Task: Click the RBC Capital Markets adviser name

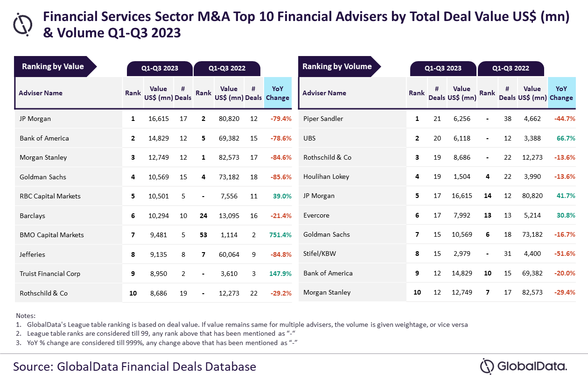Action: [50, 196]
